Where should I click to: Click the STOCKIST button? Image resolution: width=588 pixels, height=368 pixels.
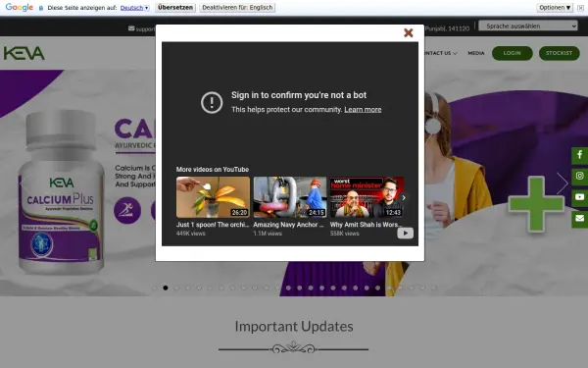[x=559, y=53]
